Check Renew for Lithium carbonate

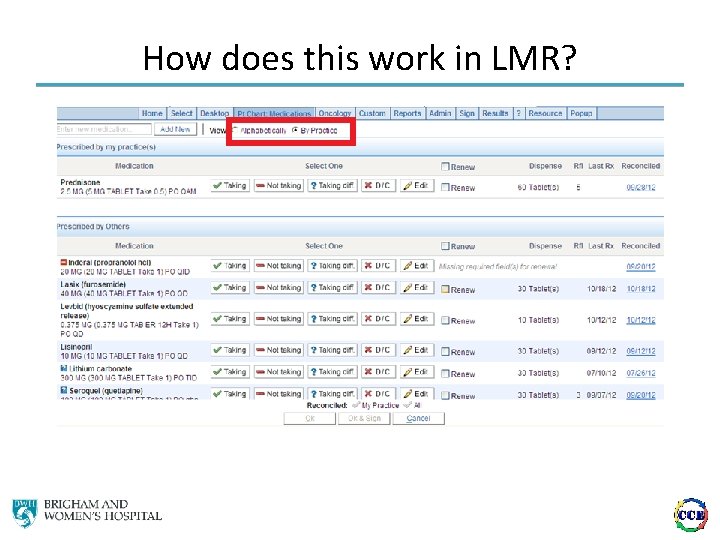pyautogui.click(x=445, y=373)
